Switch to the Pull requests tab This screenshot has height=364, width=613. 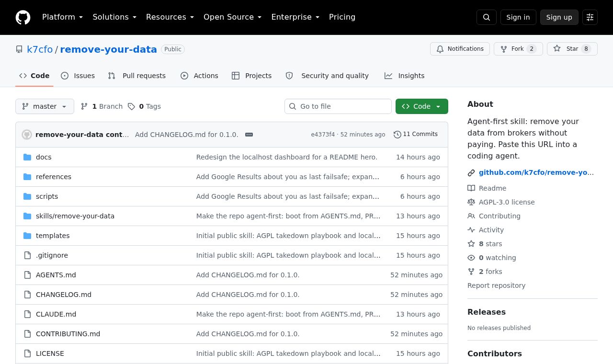pyautogui.click(x=136, y=76)
